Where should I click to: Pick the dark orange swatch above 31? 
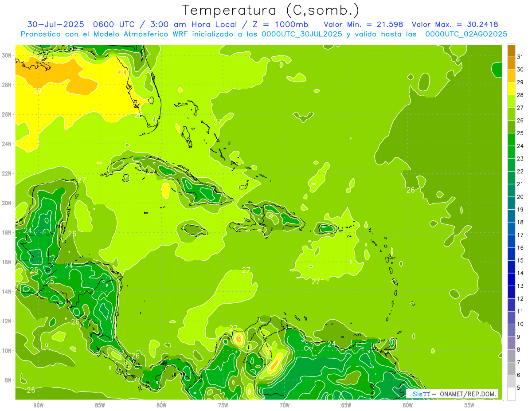512,51
